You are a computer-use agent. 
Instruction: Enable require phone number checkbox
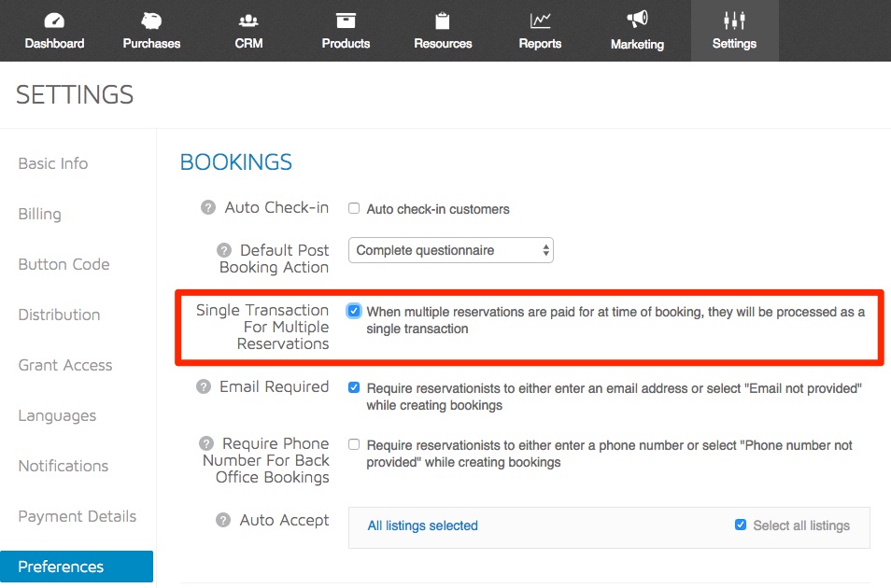(x=354, y=444)
